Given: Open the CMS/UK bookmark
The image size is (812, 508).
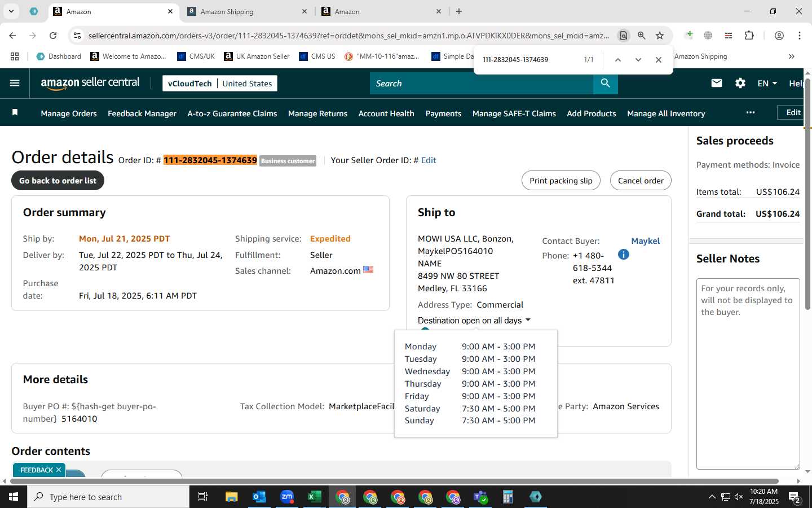Looking at the screenshot, I should pos(196,56).
